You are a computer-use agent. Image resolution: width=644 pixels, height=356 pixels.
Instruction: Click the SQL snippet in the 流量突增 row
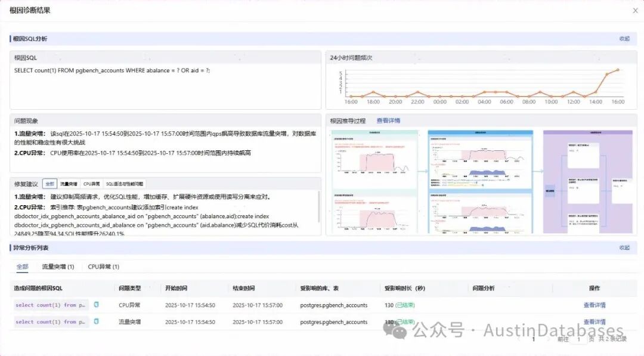pos(51,322)
